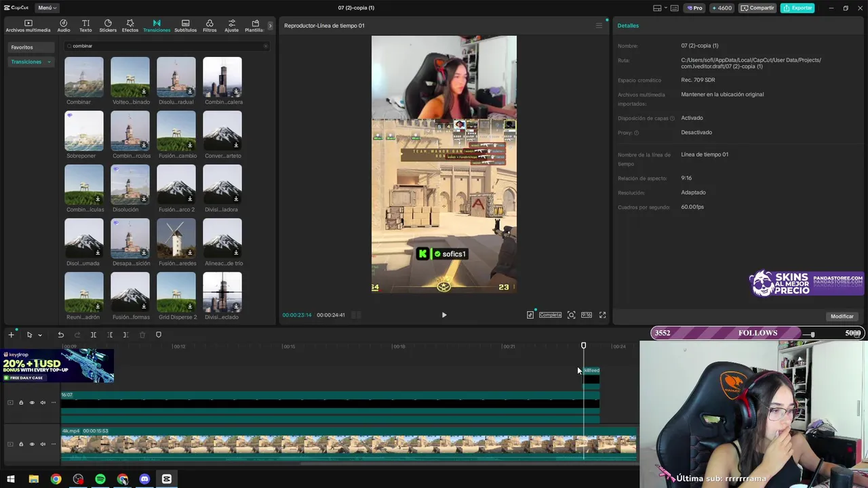
Task: Click the preview zoom-fit scan icon
Action: [572, 315]
